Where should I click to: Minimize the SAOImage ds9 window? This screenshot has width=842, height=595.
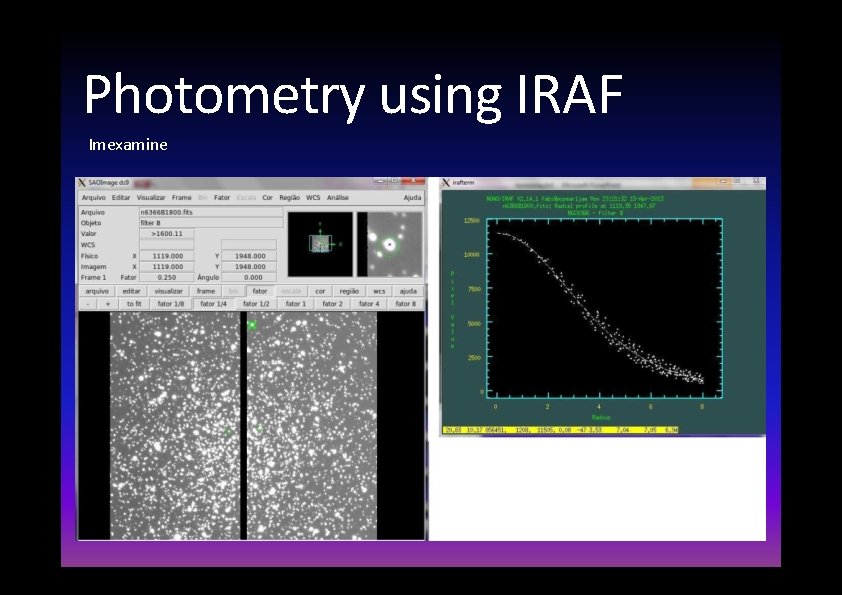382,182
